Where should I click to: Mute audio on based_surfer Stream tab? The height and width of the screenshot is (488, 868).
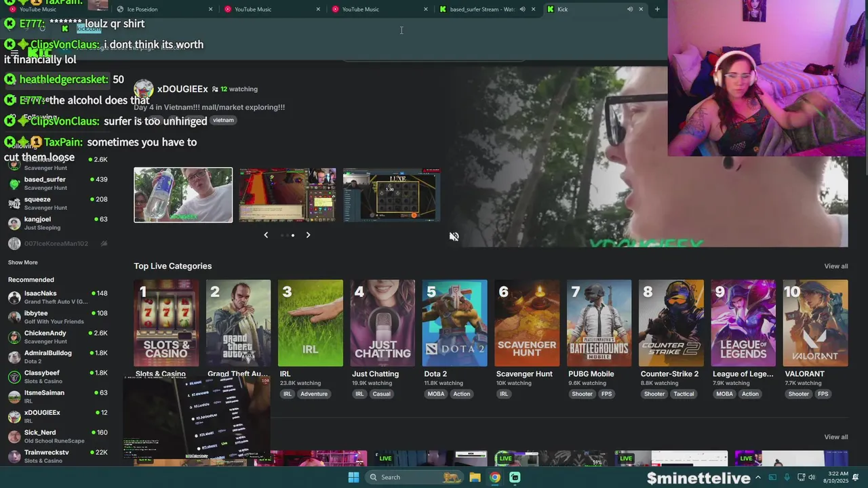coord(522,9)
